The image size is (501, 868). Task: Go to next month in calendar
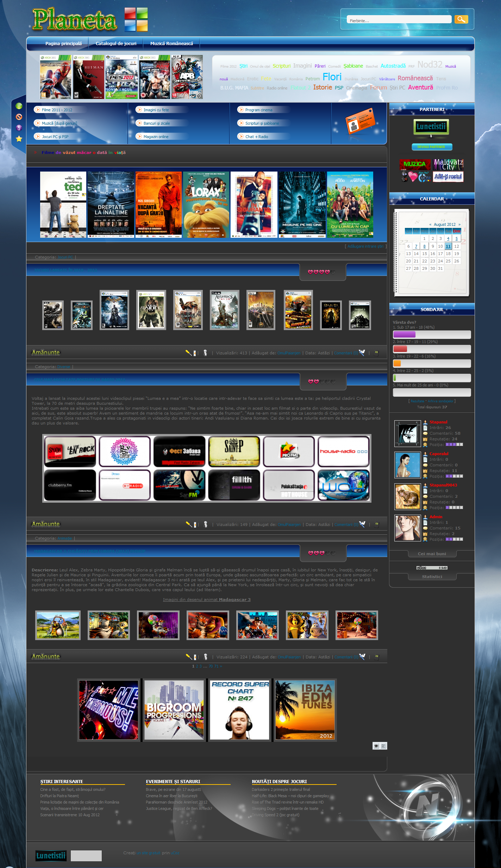pos(459,224)
